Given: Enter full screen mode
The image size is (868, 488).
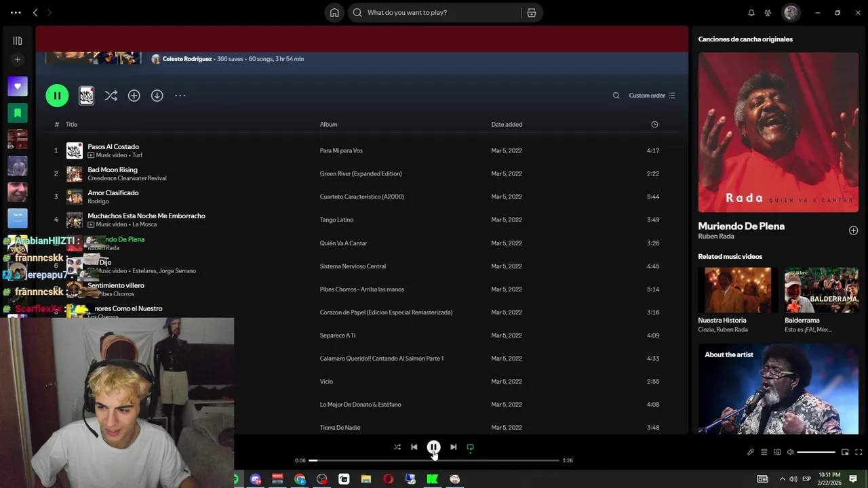Looking at the screenshot, I should (859, 452).
